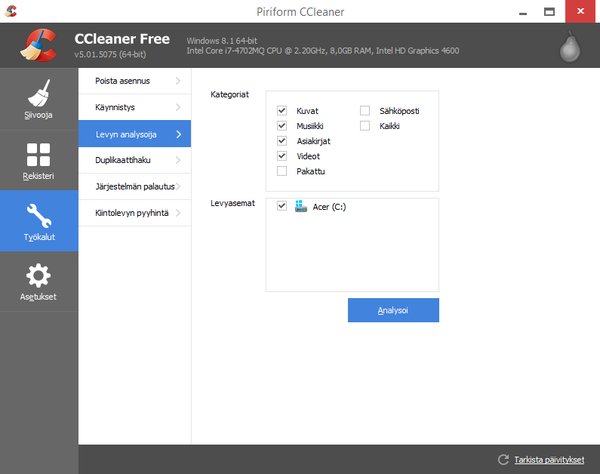The image size is (600, 474).
Task: Enable the Sähköposti checkbox
Action: 365,111
